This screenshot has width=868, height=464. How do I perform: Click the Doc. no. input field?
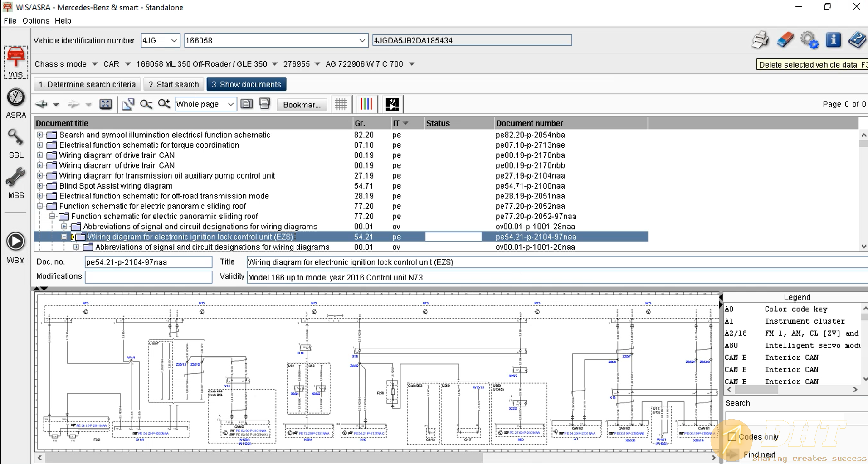tap(148, 262)
